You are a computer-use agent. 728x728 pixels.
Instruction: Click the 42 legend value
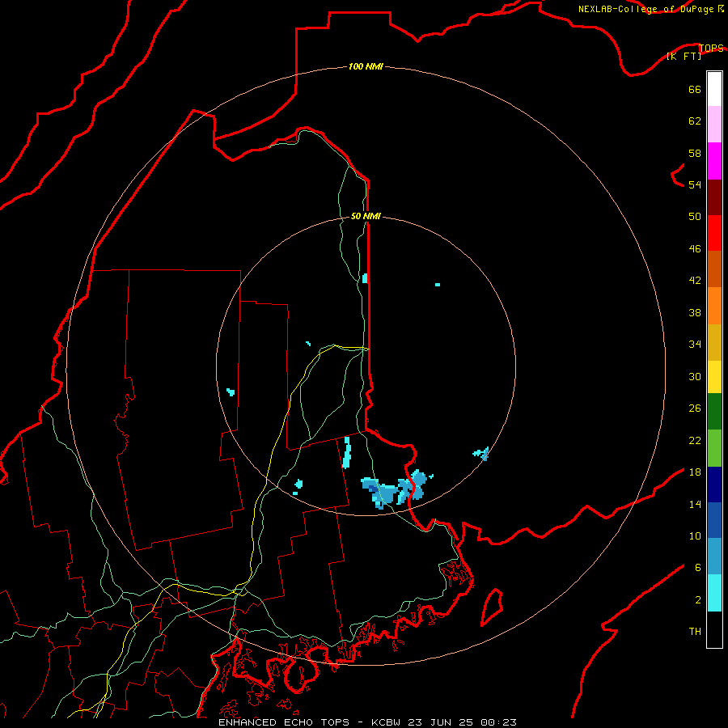pos(695,280)
